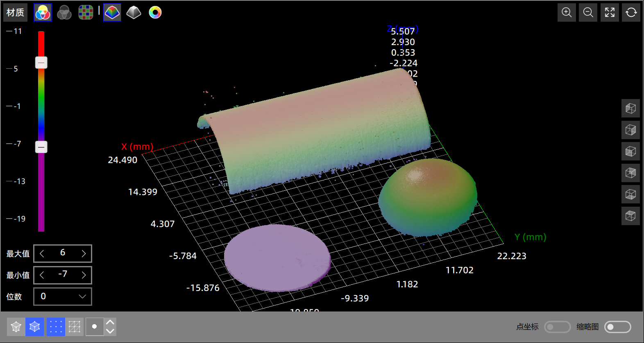Open the color wheel aperture icon
The image size is (644, 343).
pyautogui.click(x=155, y=13)
